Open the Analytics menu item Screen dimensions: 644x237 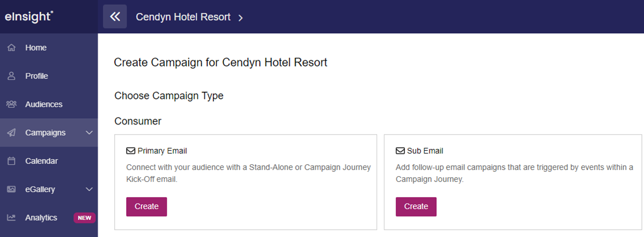[x=41, y=218]
